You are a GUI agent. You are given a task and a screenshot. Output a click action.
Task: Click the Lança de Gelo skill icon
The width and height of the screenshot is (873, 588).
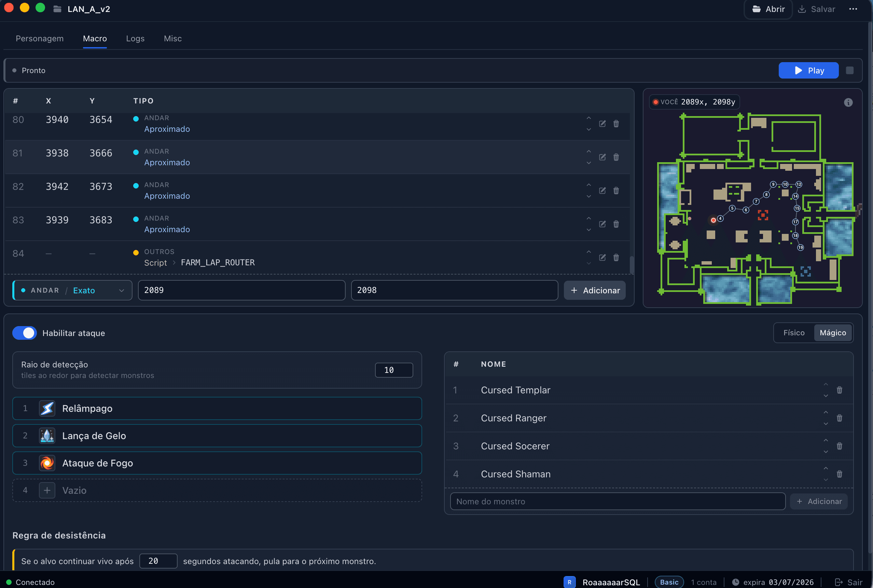pos(47,436)
